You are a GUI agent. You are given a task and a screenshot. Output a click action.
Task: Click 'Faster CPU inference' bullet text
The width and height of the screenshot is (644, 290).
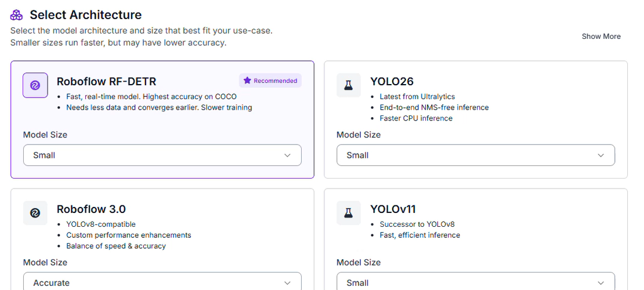point(416,118)
